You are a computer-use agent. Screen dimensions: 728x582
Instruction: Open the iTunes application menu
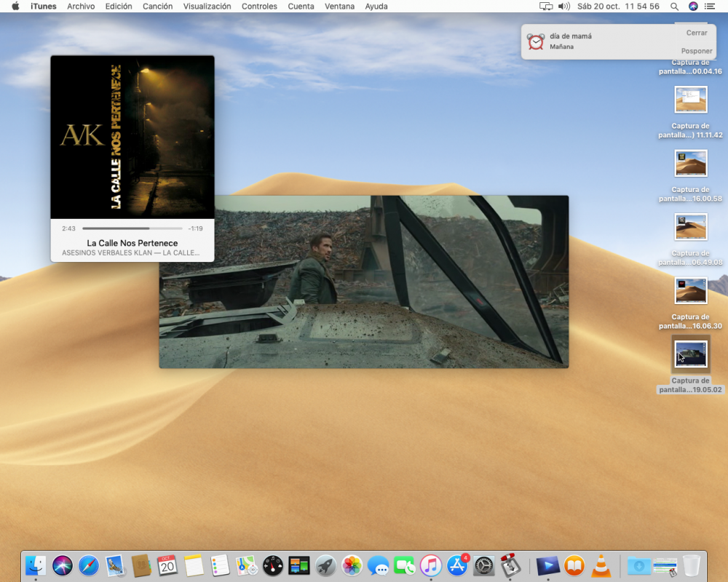[x=43, y=6]
